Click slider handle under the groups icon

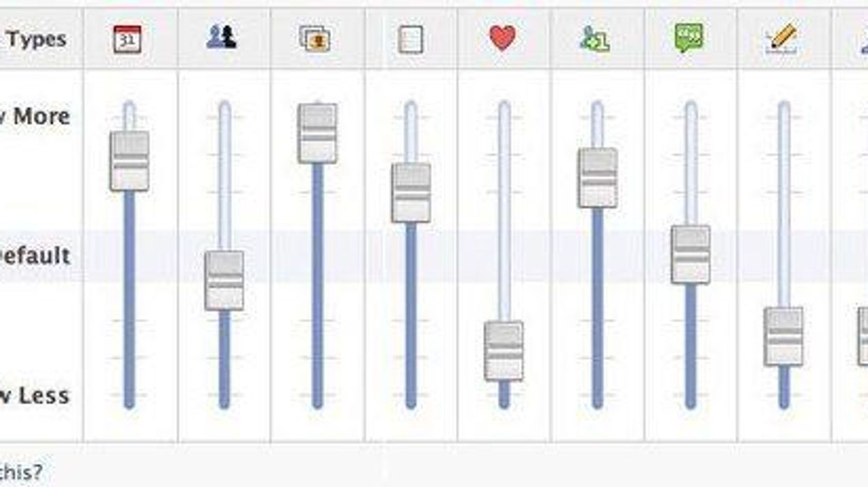pos(224,280)
